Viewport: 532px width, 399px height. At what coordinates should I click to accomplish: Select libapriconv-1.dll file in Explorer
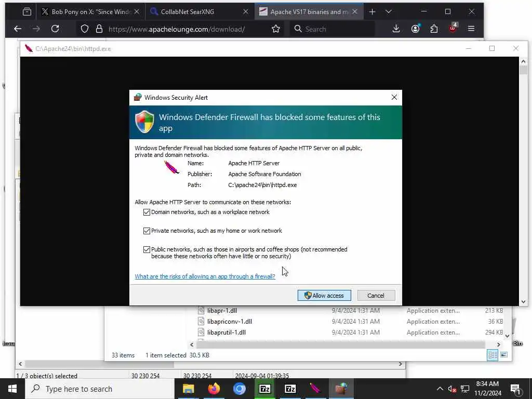point(229,322)
